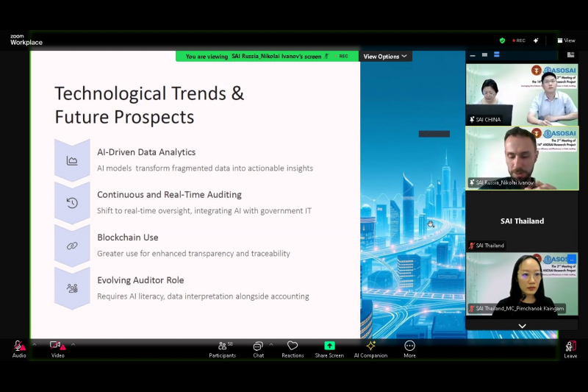588x392 pixels.
Task: Open the View Options dropdown
Action: point(385,57)
